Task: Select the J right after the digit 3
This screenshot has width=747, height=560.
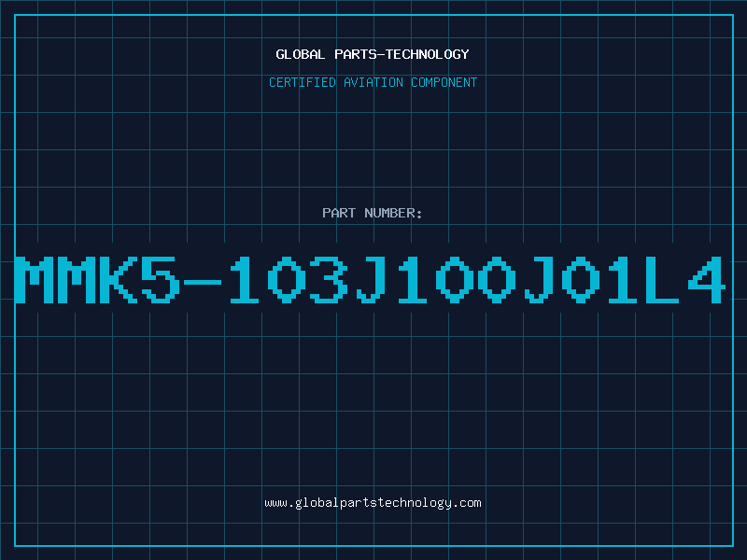Action: (x=370, y=279)
